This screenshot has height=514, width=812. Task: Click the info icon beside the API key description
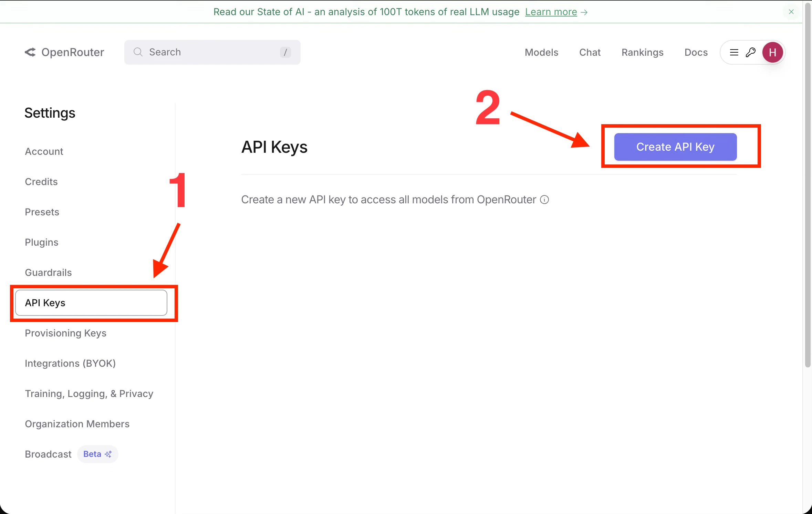[x=544, y=200]
